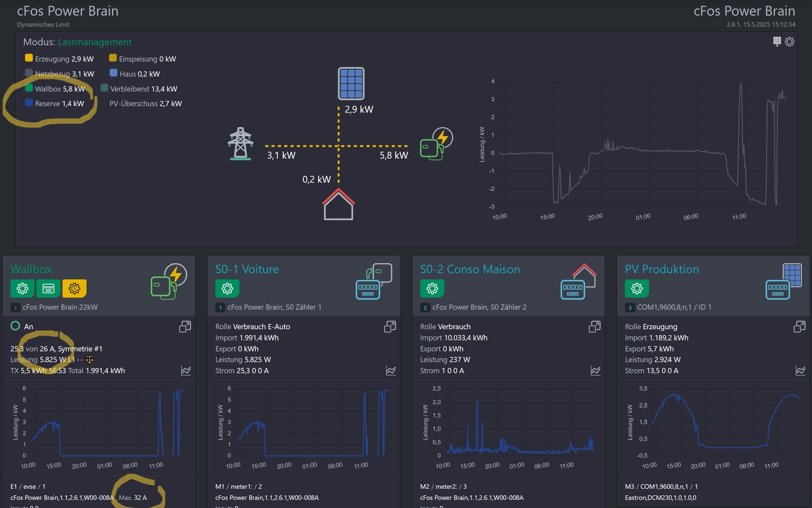Show S0-2 Conso Maison chart icon
Screen dimensions: 812x508
pyautogui.click(x=596, y=371)
